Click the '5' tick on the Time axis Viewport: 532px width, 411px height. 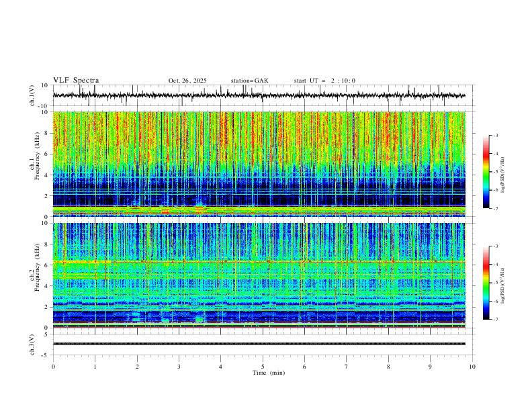263,367
